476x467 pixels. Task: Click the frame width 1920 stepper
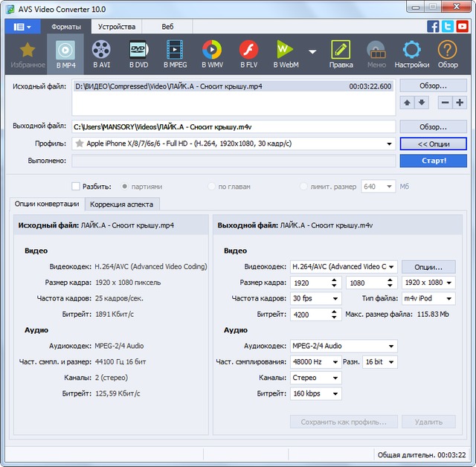(x=334, y=283)
